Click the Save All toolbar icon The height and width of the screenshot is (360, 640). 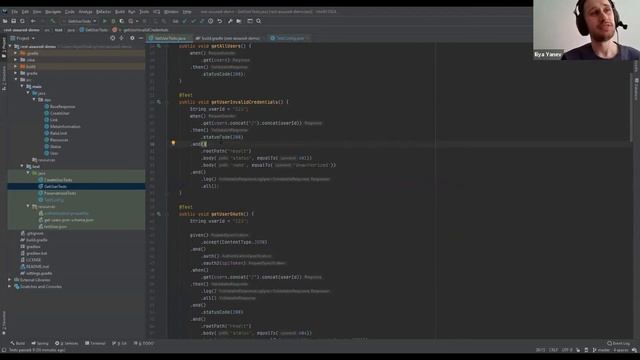[x=13, y=21]
